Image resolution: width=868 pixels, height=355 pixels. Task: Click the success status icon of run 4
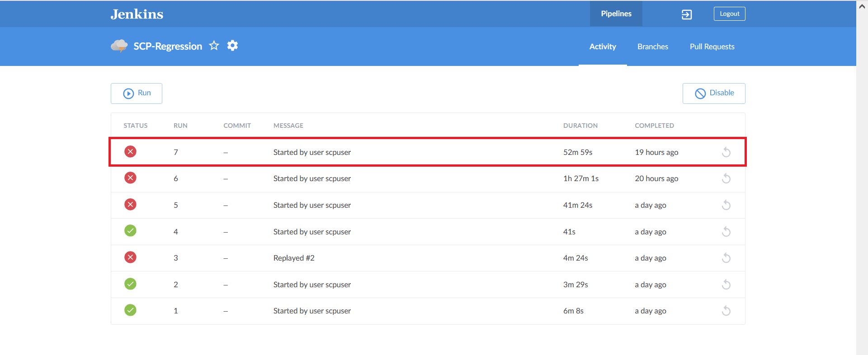pos(130,231)
